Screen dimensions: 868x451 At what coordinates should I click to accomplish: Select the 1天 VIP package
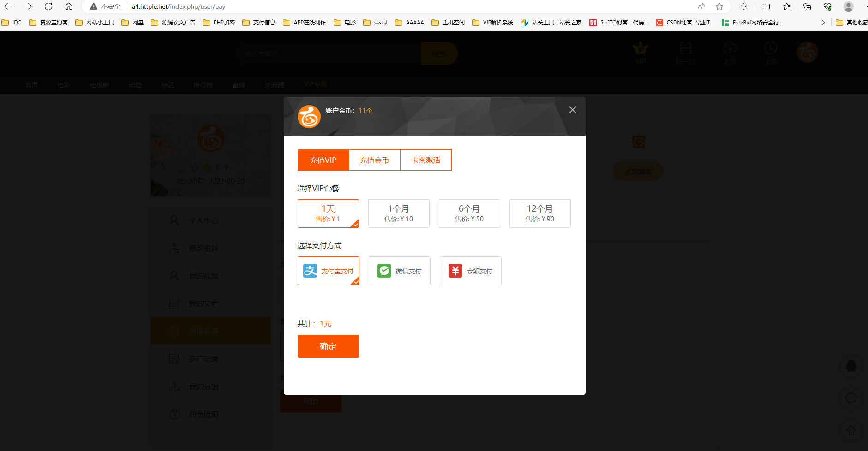click(328, 214)
